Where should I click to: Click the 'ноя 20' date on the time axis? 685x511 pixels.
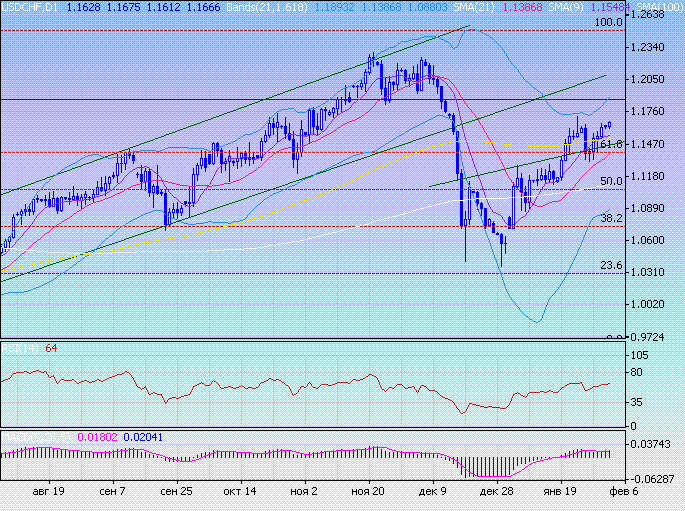pos(369,492)
